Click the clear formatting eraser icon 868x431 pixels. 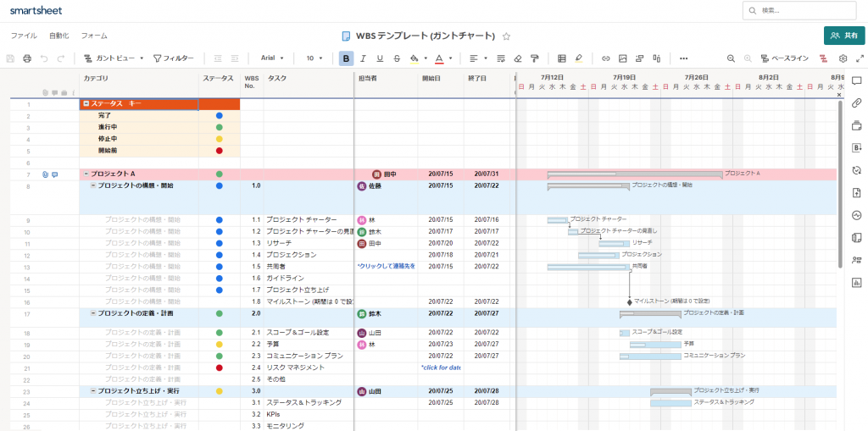[x=518, y=58]
